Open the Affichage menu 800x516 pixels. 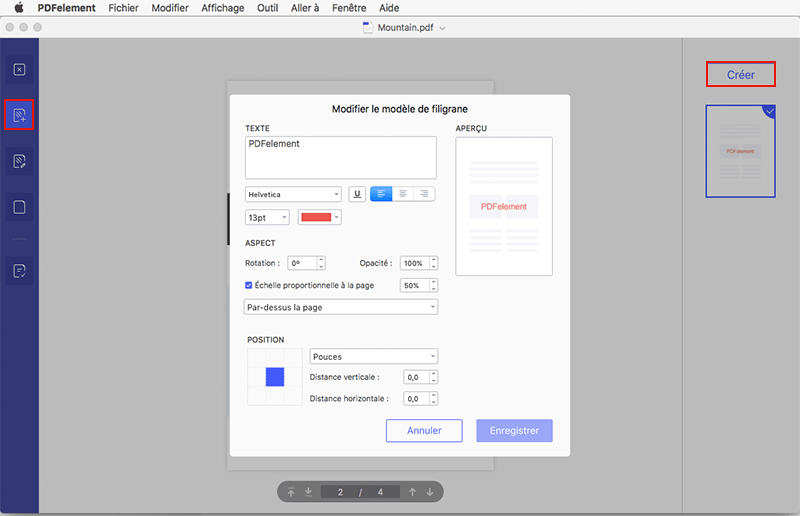(222, 8)
